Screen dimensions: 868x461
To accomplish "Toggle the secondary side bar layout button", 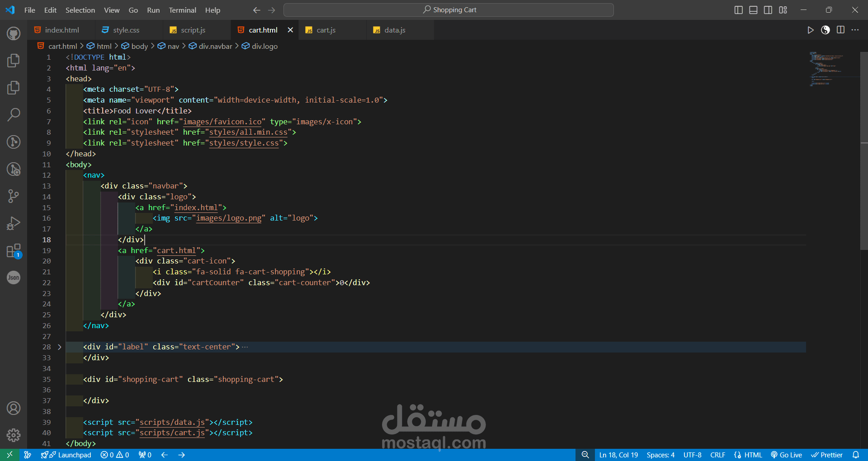I will [x=768, y=10].
